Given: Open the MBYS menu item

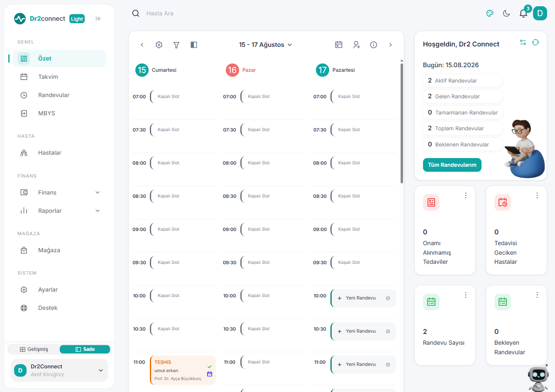Looking at the screenshot, I should point(59,113).
